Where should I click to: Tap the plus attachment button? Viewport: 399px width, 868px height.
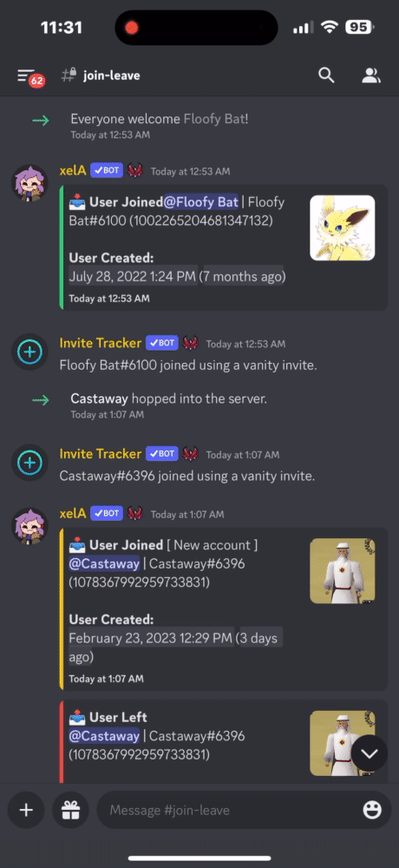(26, 810)
